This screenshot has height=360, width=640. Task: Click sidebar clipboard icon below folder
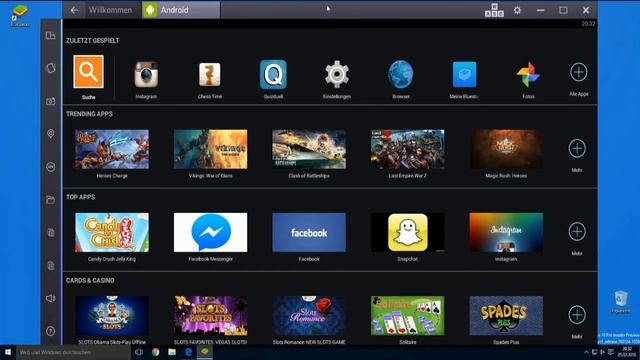click(51, 233)
